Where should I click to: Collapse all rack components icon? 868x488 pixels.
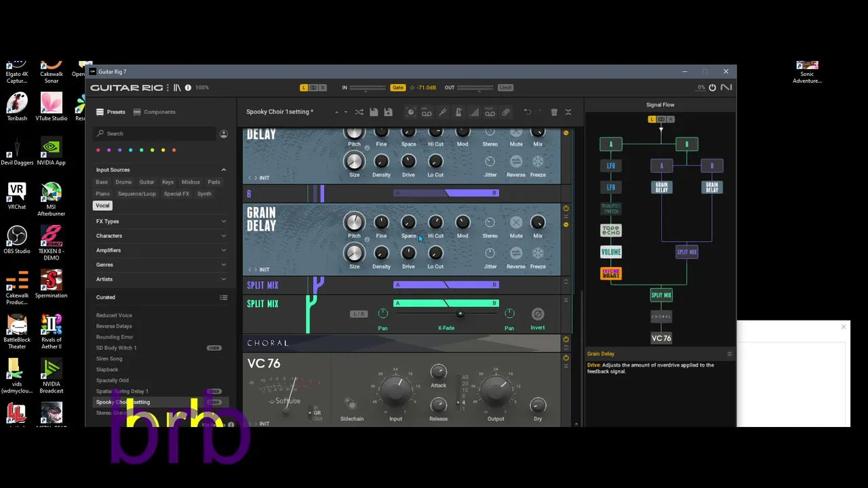click(568, 112)
